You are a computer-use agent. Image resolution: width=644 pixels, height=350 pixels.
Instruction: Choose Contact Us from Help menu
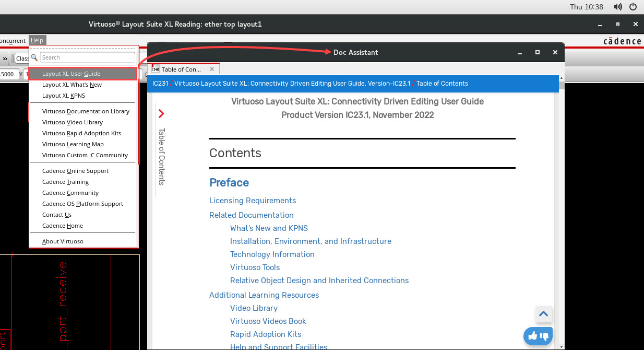57,215
